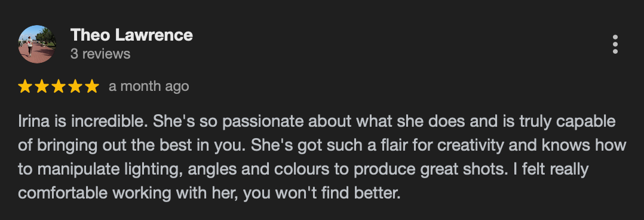The height and width of the screenshot is (220, 644).
Task: Click the first gold rating star
Action: coord(25,86)
